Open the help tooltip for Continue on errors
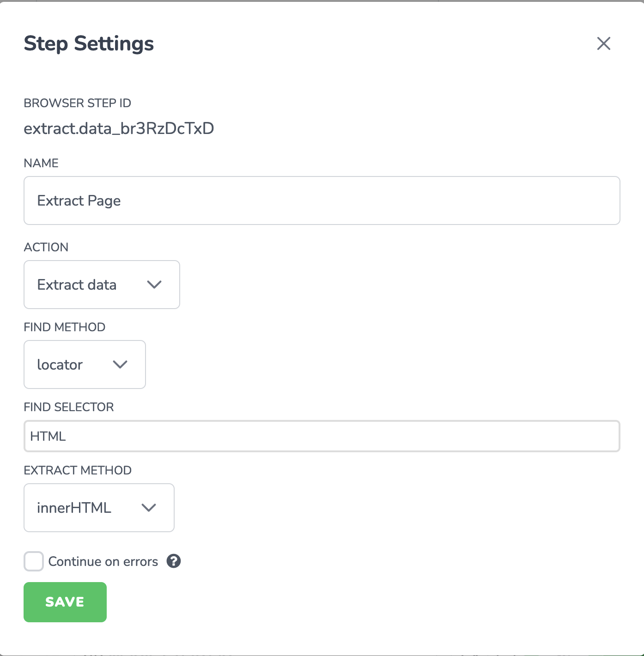Screen dimensions: 644x656 point(174,561)
